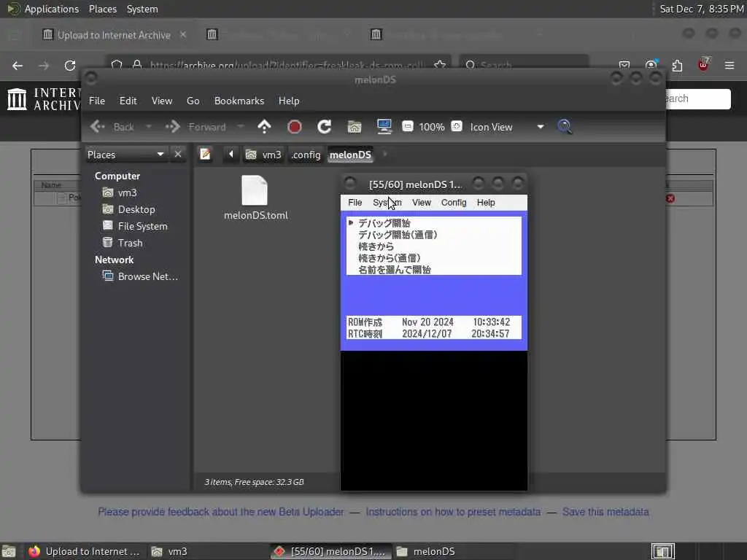
Task: Remove file with red X icon
Action: pos(670,198)
